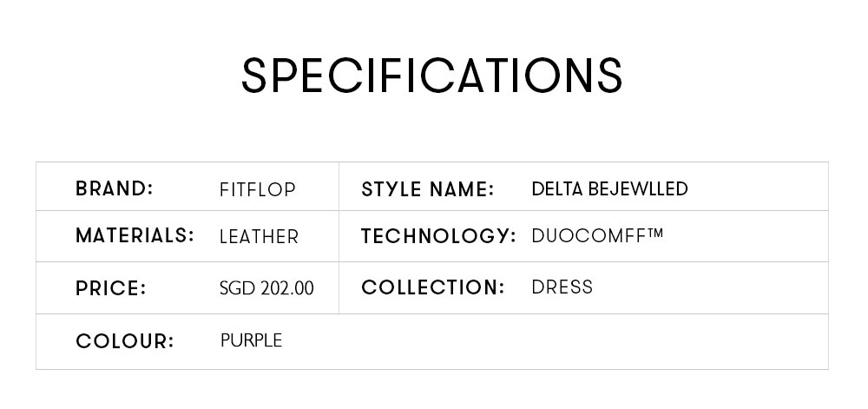The height and width of the screenshot is (409, 868).
Task: Select the PRICE: label
Action: pos(111,288)
